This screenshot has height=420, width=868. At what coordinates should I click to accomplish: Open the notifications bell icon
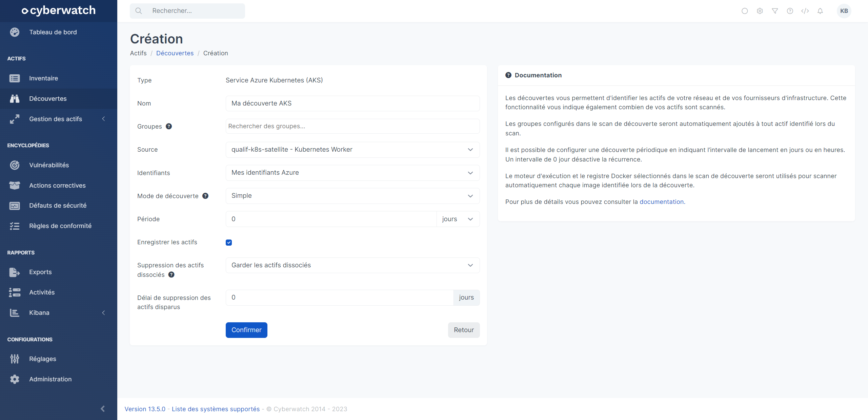[x=820, y=11]
